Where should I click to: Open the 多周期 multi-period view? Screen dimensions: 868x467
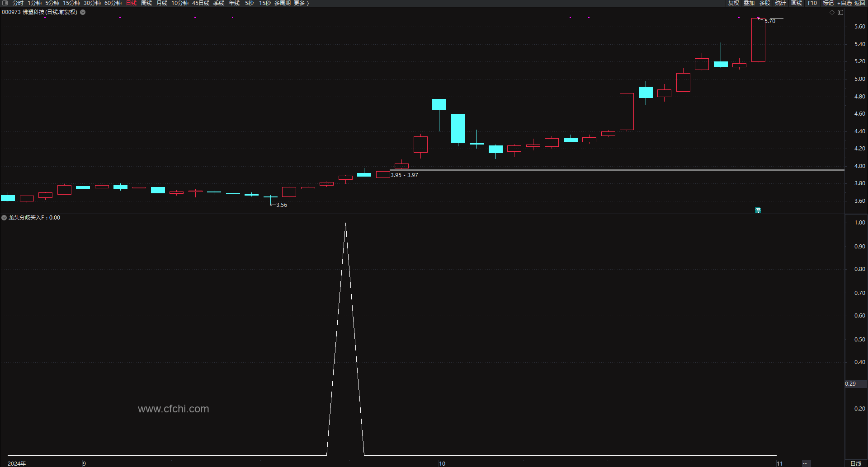coord(283,3)
